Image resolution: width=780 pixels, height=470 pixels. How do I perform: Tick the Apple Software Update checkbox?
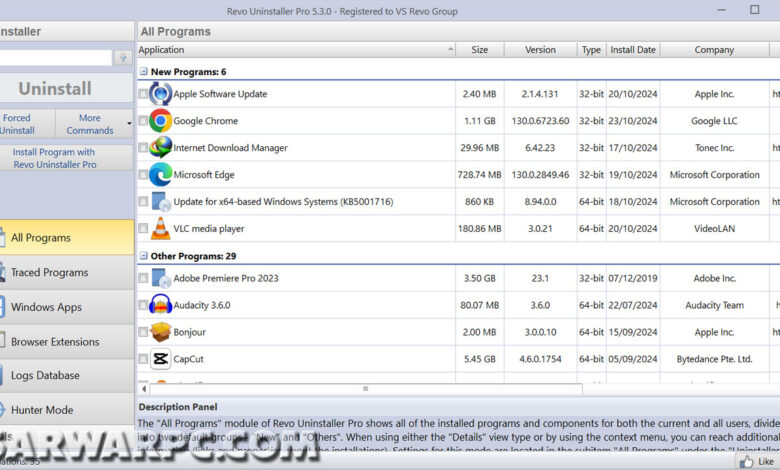click(143, 94)
